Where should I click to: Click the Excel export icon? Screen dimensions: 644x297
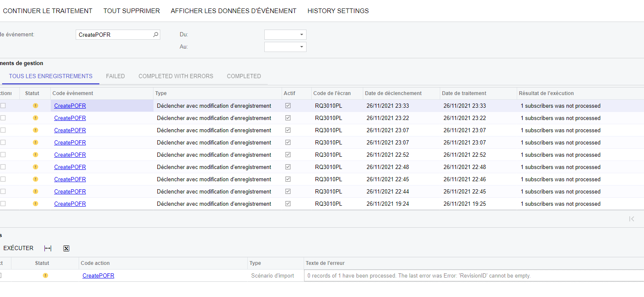(x=66, y=248)
